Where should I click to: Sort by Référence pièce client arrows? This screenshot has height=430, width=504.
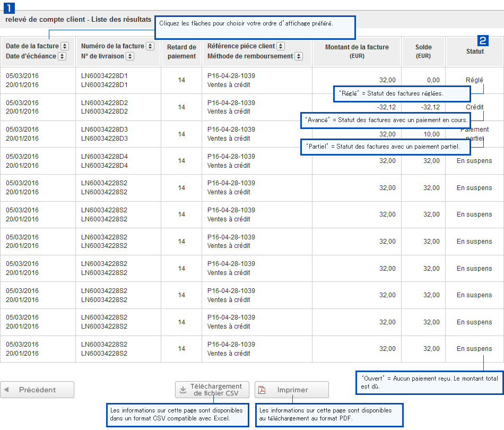point(281,46)
